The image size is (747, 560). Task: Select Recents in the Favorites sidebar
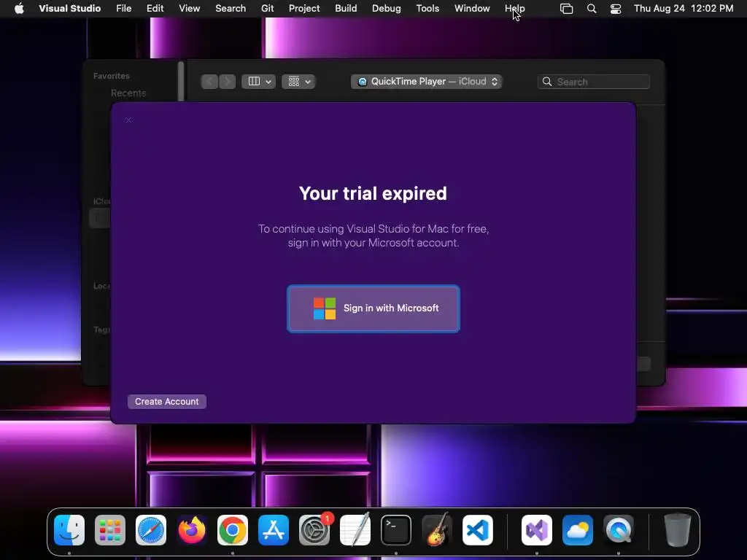point(128,93)
